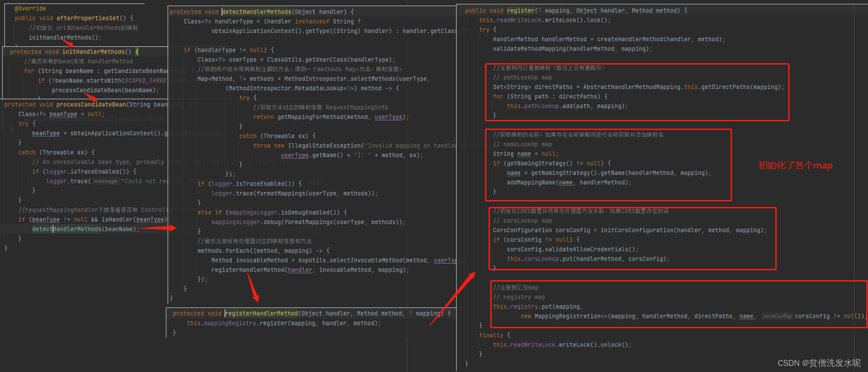Screen dimensions: 868x372
Task: Click the 'this.corsLookup.put(handlerMethod, corsConfig);' line
Action: 588,259
